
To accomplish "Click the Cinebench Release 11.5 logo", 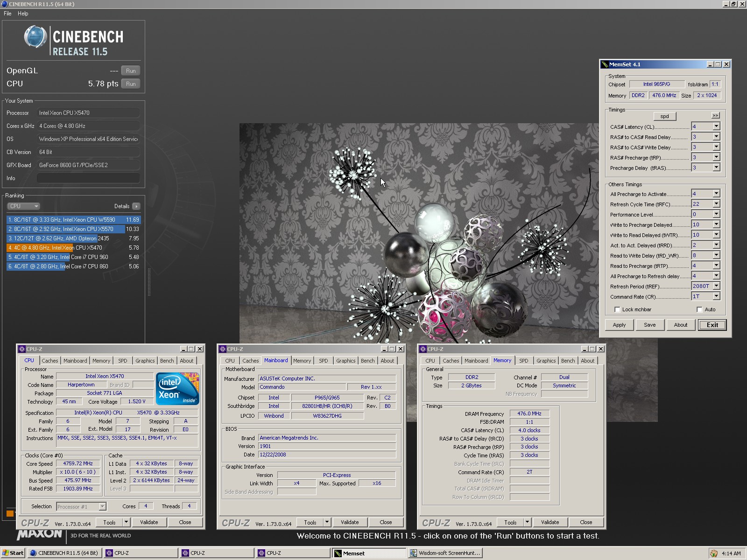I will click(74, 41).
